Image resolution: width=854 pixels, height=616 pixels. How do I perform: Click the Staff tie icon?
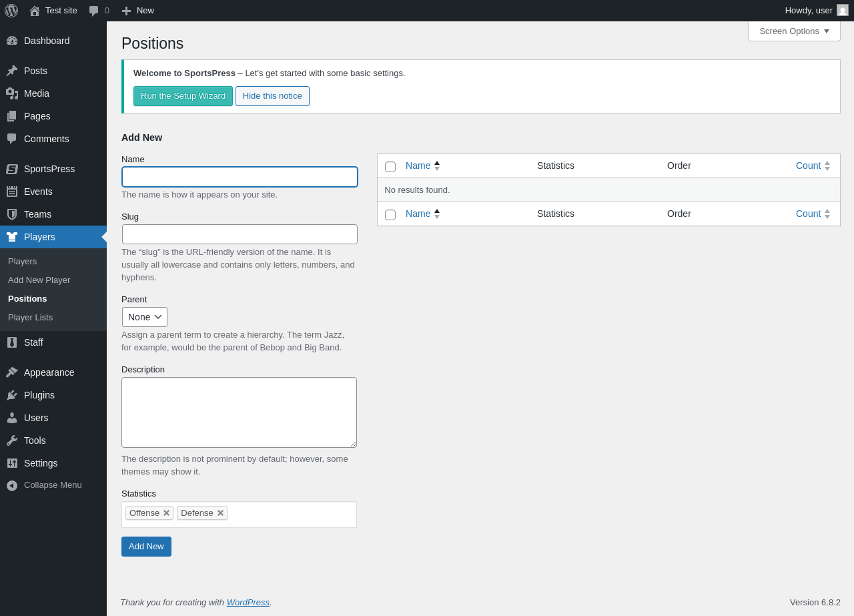click(x=12, y=342)
